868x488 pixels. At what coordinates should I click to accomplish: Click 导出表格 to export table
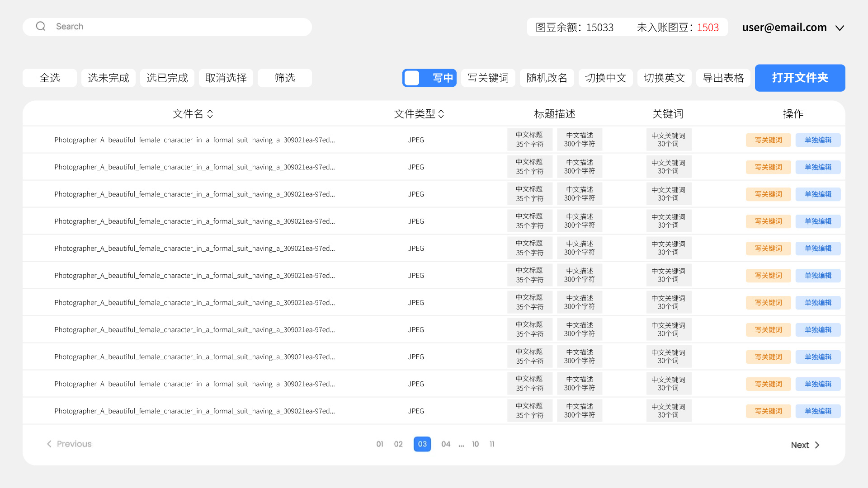pyautogui.click(x=723, y=78)
